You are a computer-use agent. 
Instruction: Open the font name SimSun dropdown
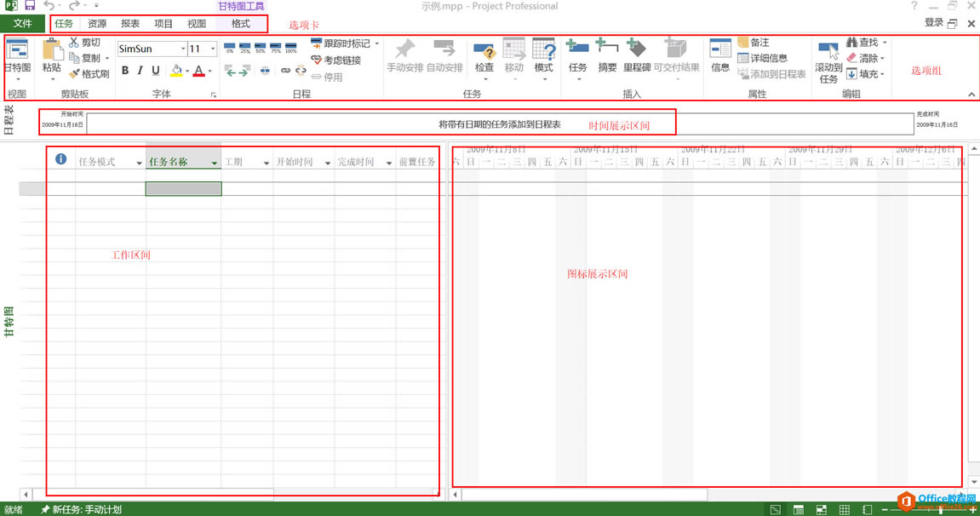pos(181,49)
